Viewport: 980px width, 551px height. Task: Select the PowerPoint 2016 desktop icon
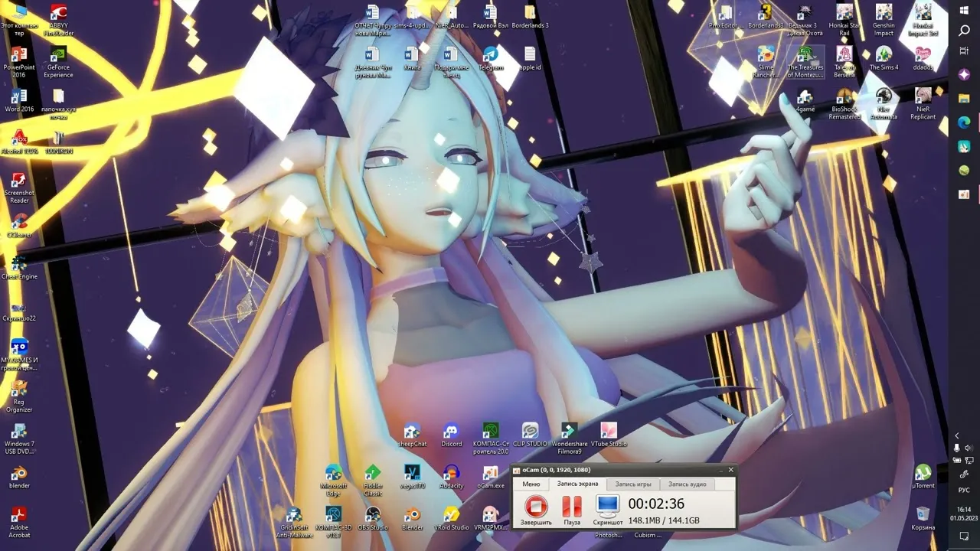pos(19,63)
